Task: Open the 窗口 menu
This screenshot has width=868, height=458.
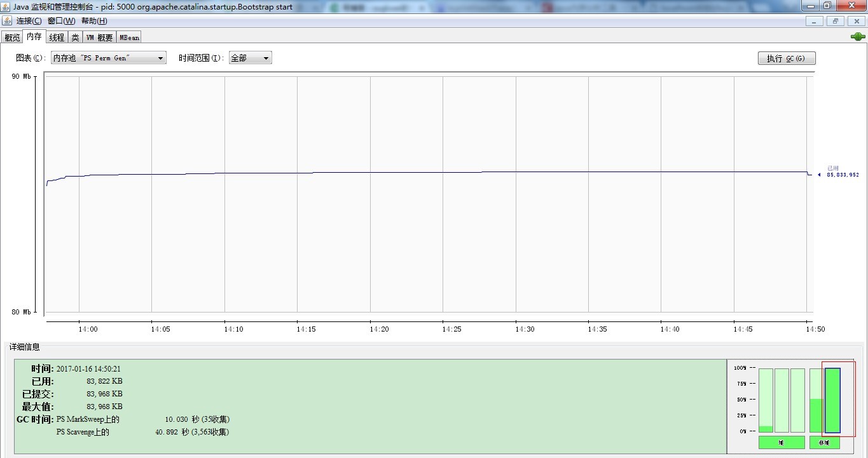Action: pyautogui.click(x=61, y=20)
